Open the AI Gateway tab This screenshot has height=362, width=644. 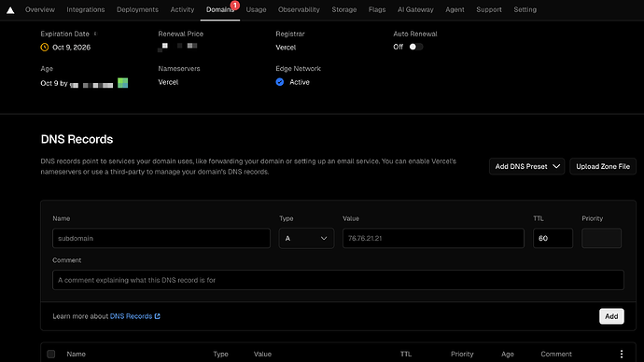(x=415, y=9)
